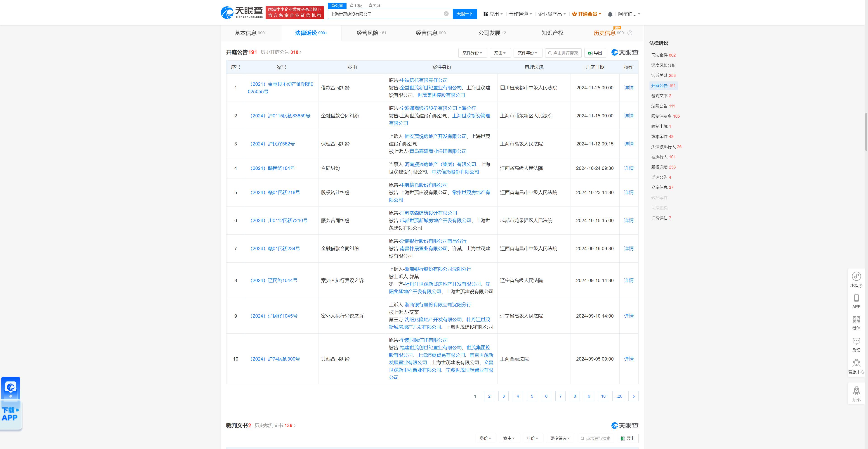Switch to the 经营风险 tab
This screenshot has height=449, width=868.
tap(371, 33)
